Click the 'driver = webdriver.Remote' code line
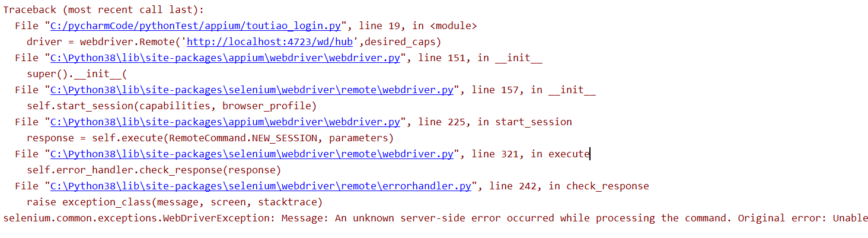 pos(234,42)
